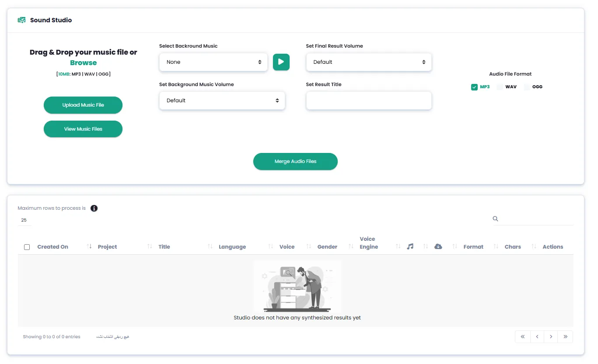The image size is (598, 364).
Task: Click the Browse link to choose file
Action: pos(83,63)
